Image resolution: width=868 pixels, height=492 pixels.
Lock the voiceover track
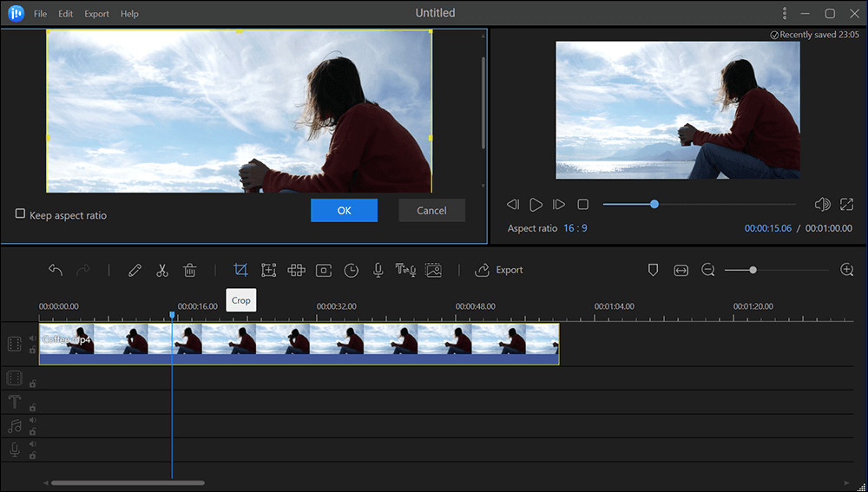[33, 456]
